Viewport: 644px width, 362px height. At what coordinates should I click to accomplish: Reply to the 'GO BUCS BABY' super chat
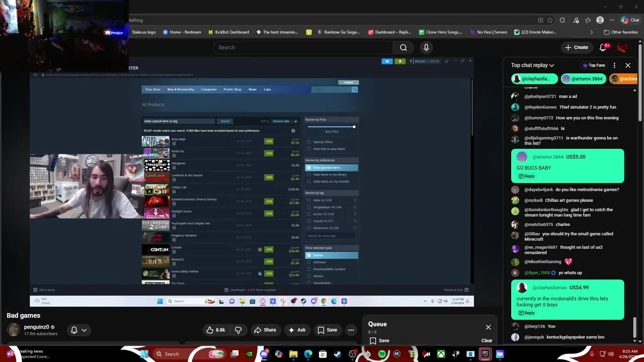(x=526, y=176)
